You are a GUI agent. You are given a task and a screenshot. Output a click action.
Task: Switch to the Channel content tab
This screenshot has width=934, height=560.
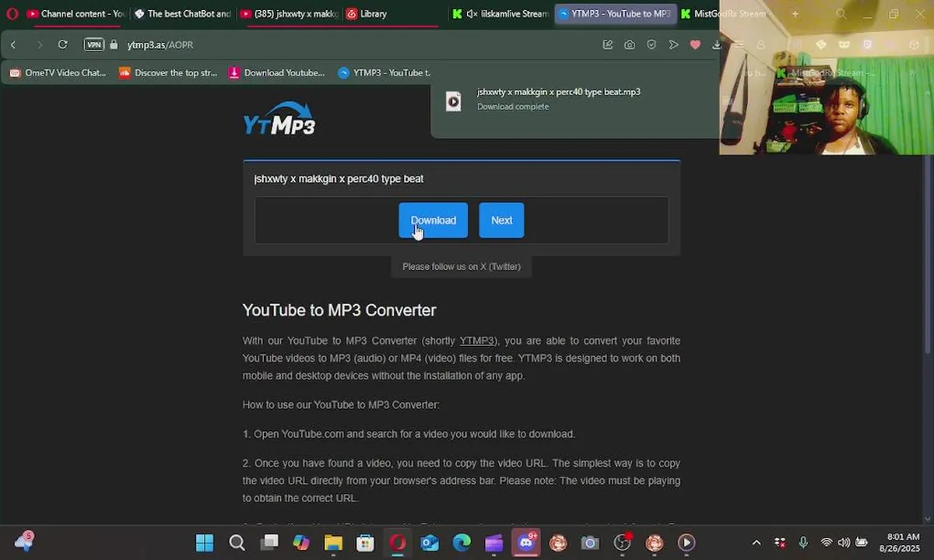tap(75, 14)
